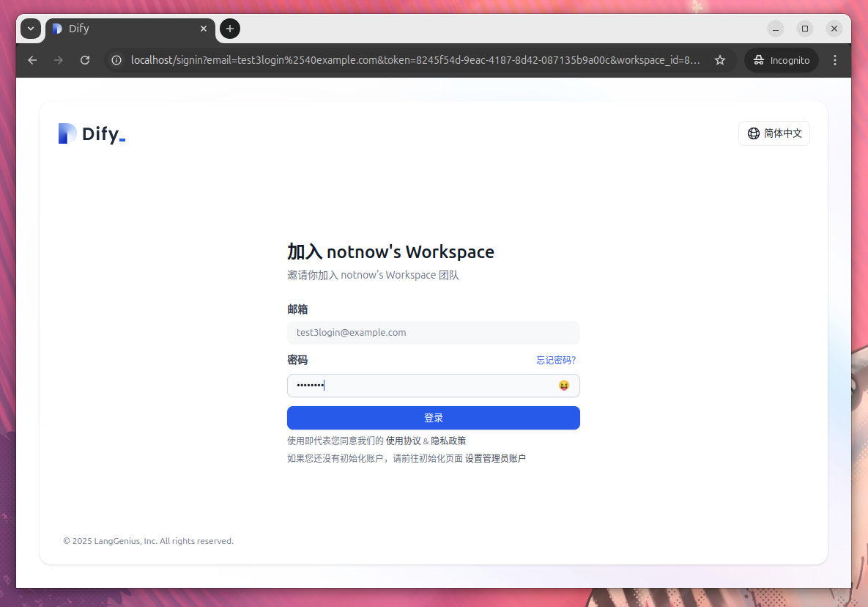View site information icon in address bar
Screen dimensions: 868x607
[116, 60]
